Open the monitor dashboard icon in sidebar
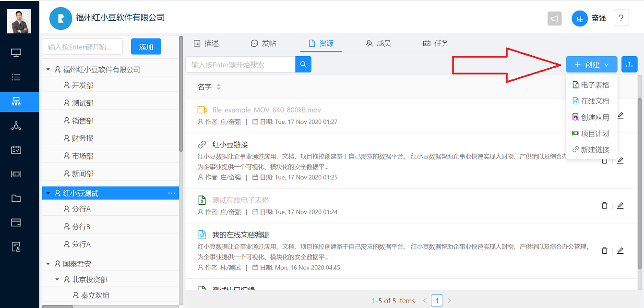The width and height of the screenshot is (644, 308). pyautogui.click(x=16, y=53)
